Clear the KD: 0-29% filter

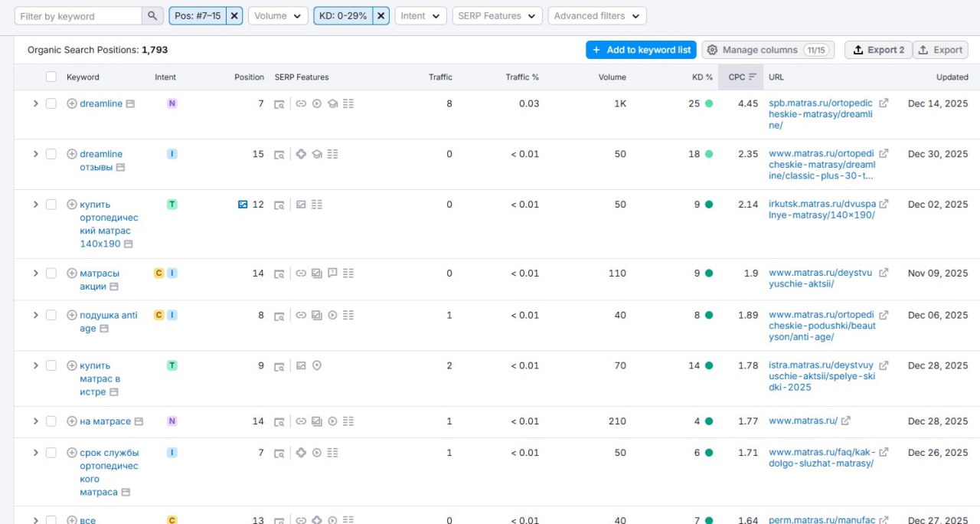coord(381,16)
